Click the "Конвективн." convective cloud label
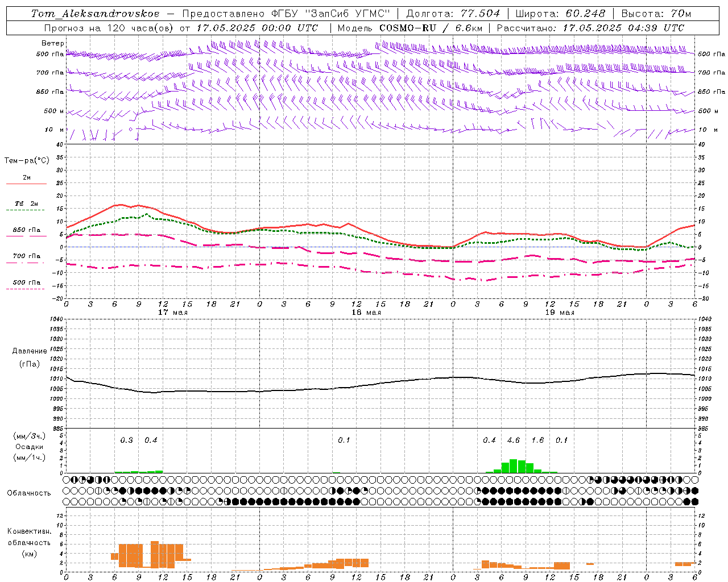 29,531
